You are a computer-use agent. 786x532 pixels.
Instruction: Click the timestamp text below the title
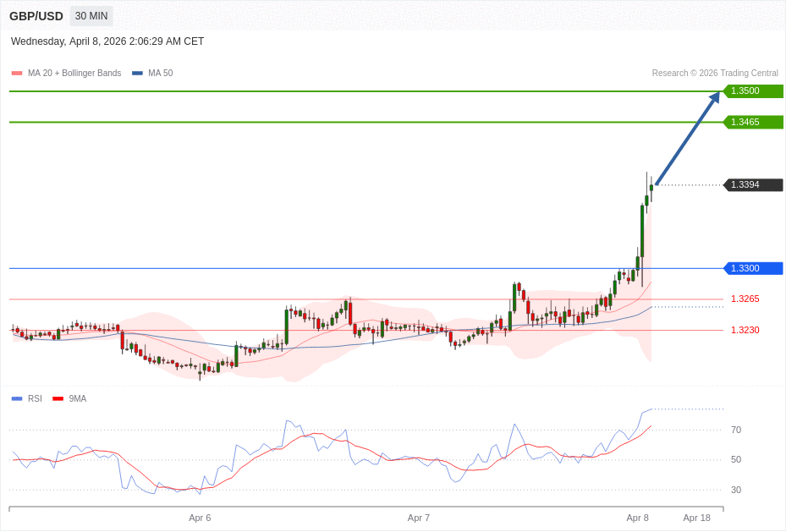point(106,41)
